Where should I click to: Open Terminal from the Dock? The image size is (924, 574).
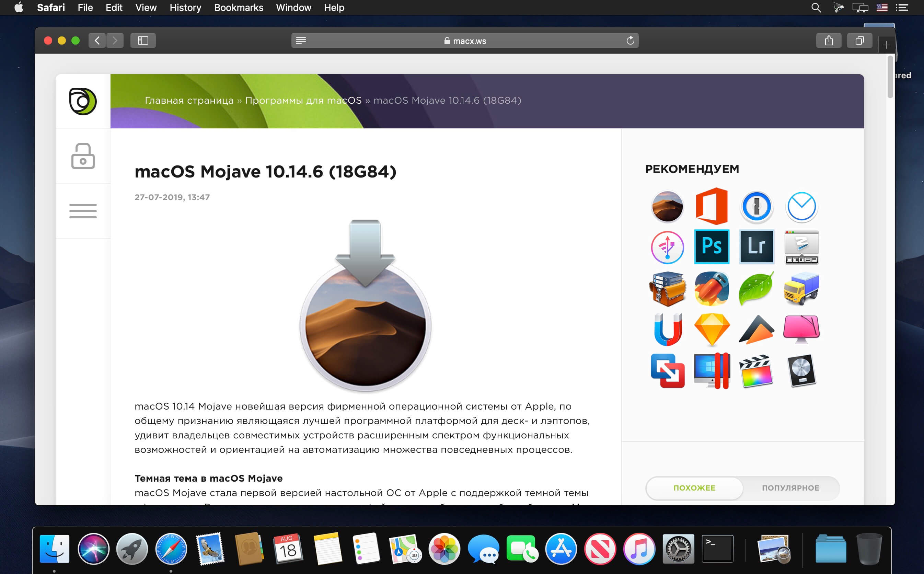click(x=717, y=549)
